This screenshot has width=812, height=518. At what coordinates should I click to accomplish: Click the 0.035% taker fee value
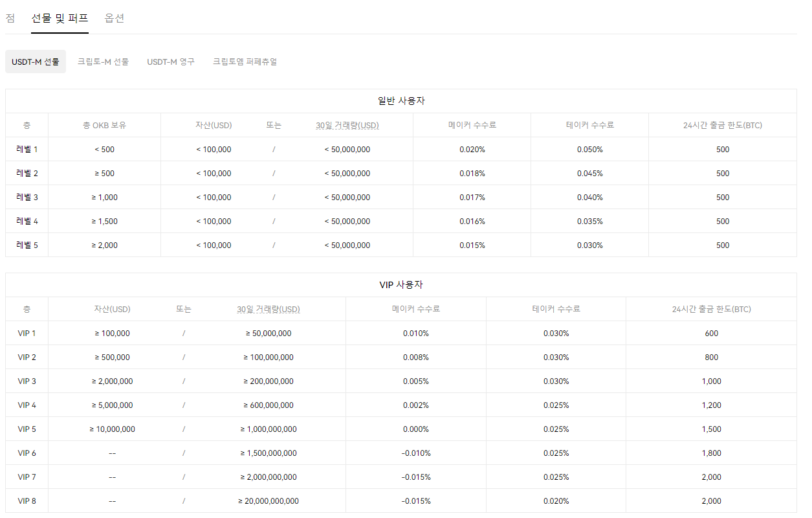[x=590, y=221]
